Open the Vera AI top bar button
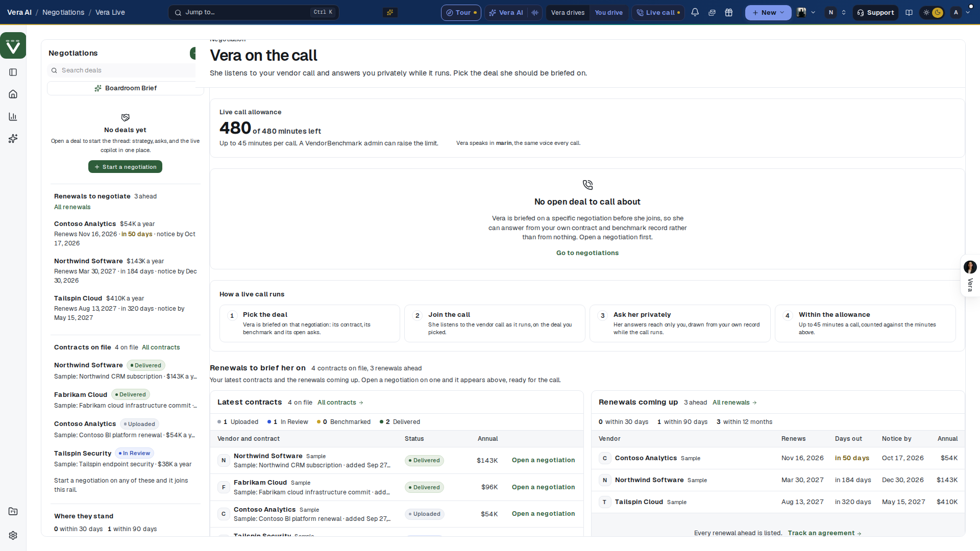This screenshot has height=551, width=980. (506, 12)
